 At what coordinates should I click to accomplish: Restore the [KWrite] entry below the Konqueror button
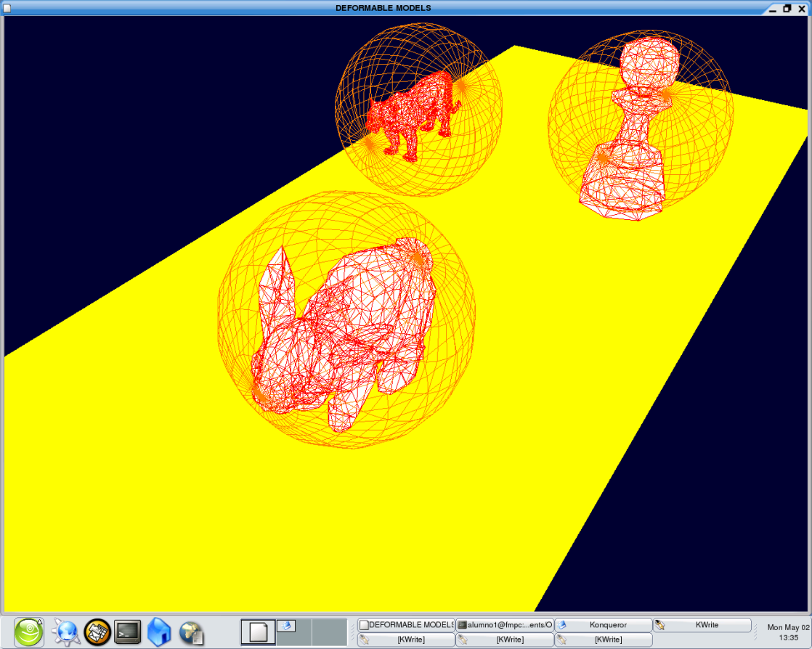[603, 640]
